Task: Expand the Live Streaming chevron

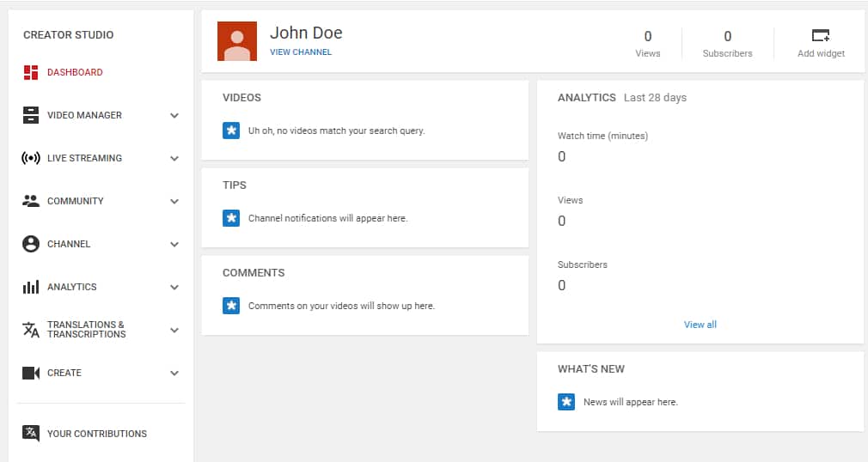Action: click(174, 159)
